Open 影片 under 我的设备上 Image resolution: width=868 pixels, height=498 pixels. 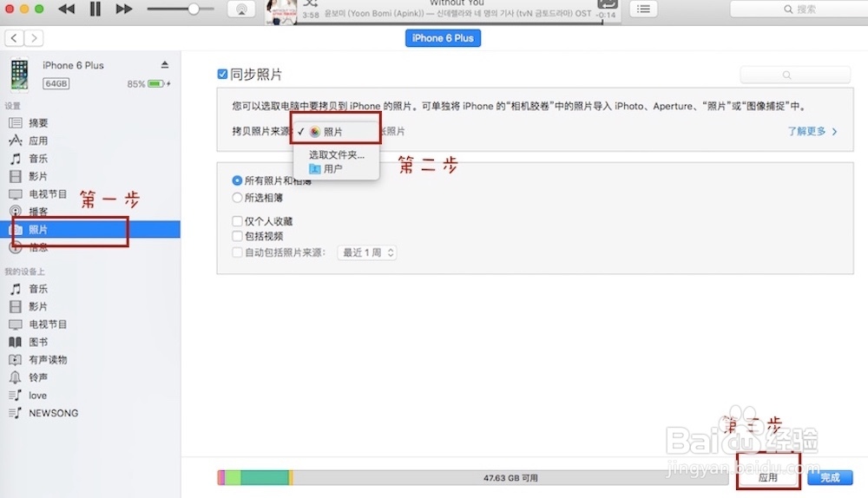tap(38, 306)
